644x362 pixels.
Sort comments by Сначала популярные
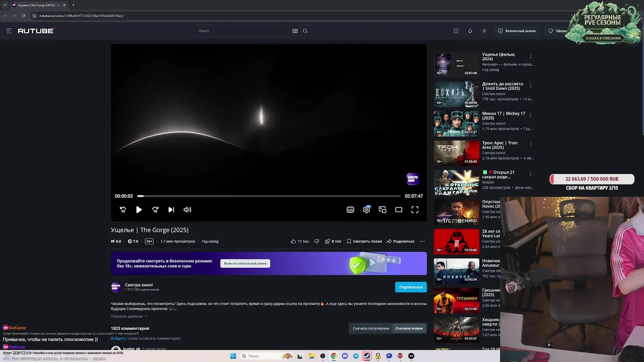click(371, 328)
